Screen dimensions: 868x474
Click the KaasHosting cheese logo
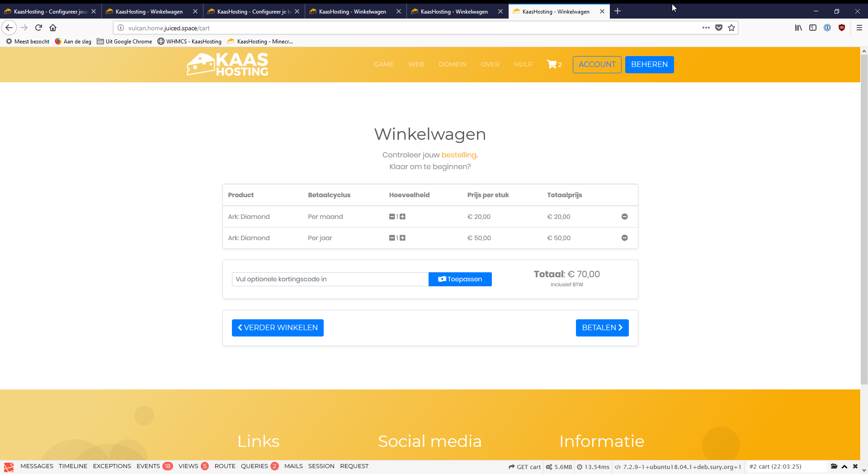(227, 64)
